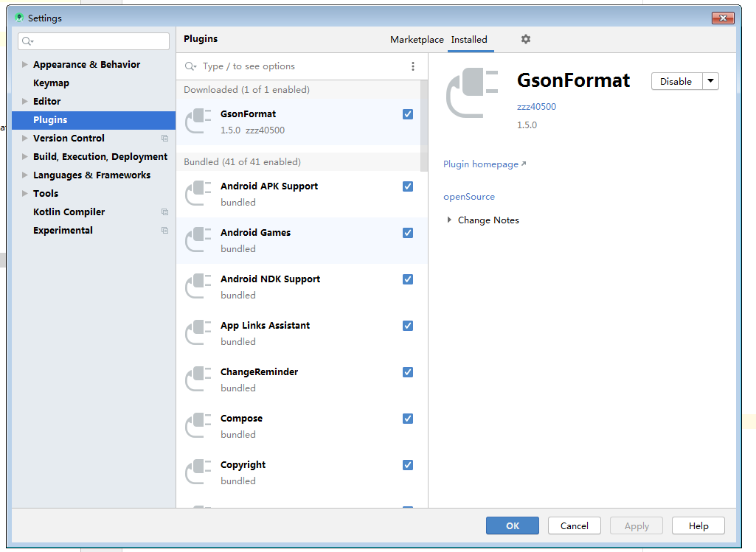Expand the Appearance & Behavior tree arrow
Viewport: 756px width, 552px height.
tap(24, 65)
